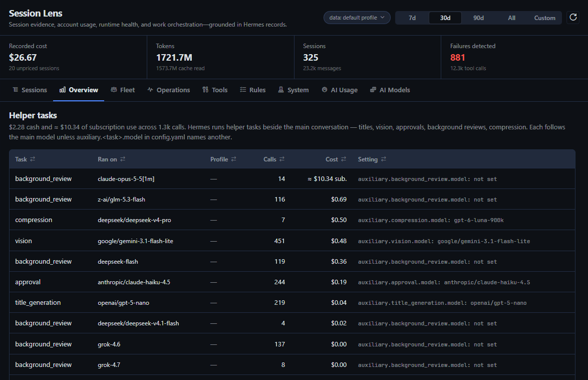Click the Tools tab icon
The width and height of the screenshot is (588, 380).
[205, 90]
